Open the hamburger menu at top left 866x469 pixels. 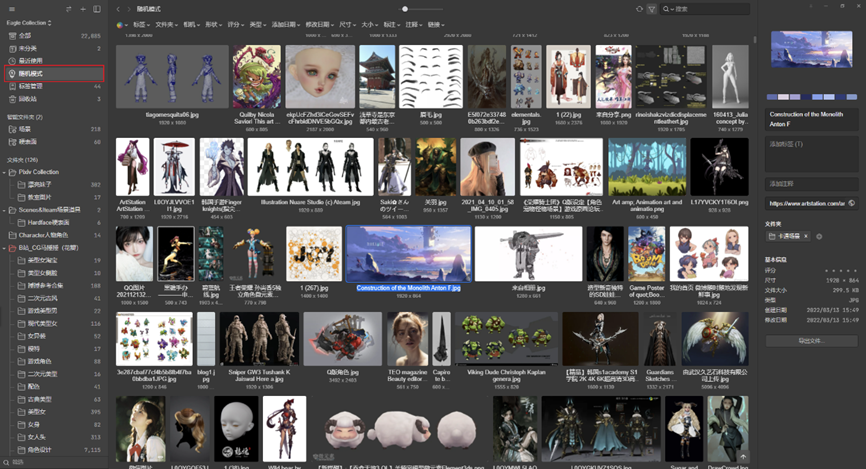[x=12, y=9]
